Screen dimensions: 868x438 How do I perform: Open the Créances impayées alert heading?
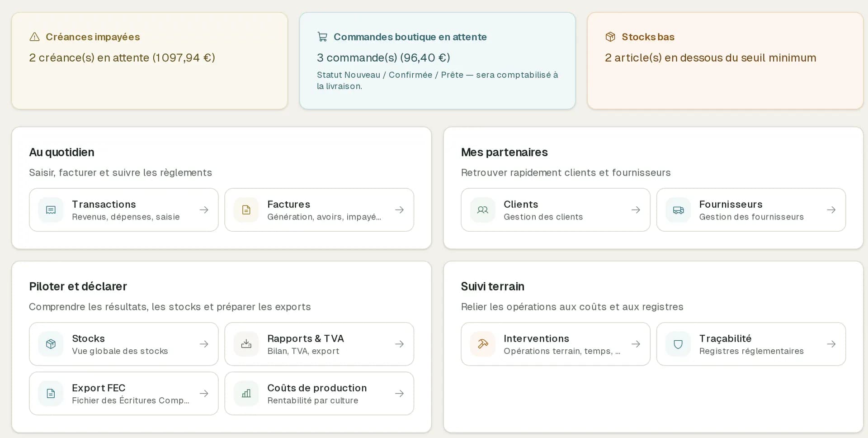coord(93,37)
